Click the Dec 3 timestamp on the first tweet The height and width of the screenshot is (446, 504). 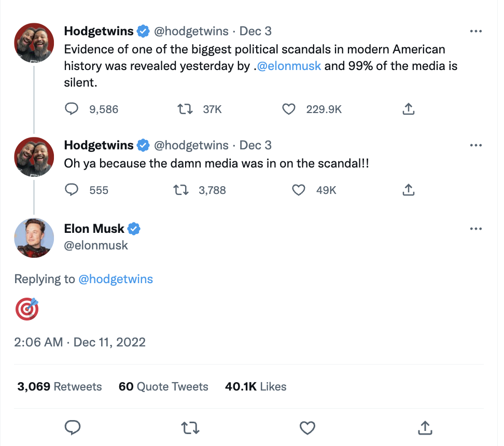point(255,31)
